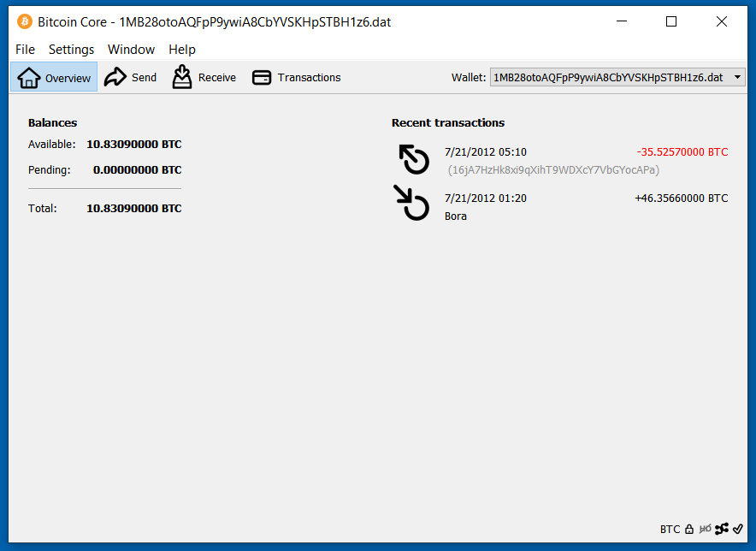Click the Transactions card icon
This screenshot has width=756, height=551.
(262, 77)
